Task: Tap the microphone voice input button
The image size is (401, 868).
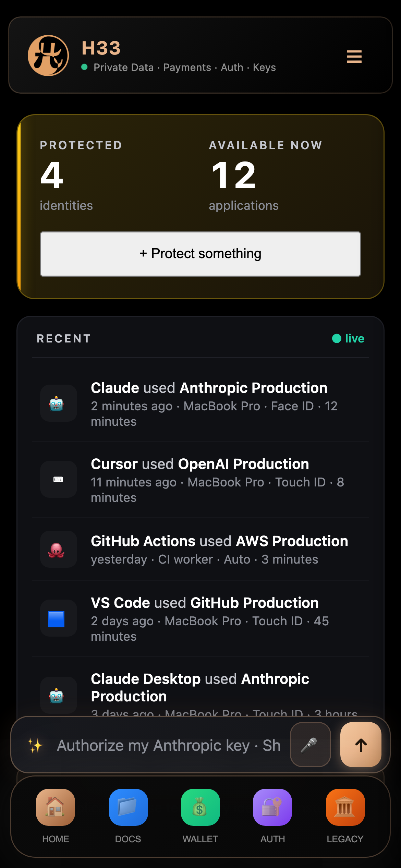Action: (x=310, y=745)
